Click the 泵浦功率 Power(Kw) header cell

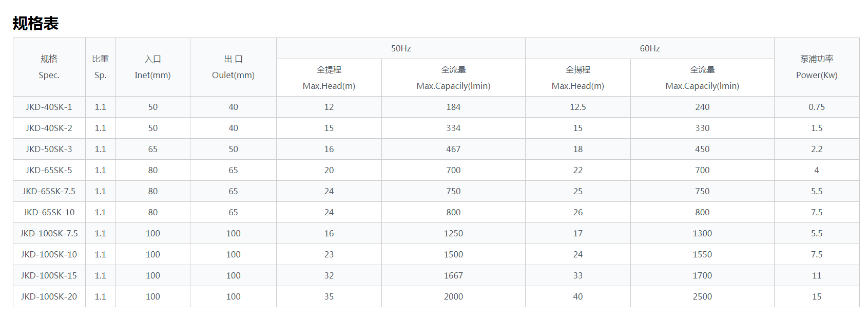(x=816, y=67)
